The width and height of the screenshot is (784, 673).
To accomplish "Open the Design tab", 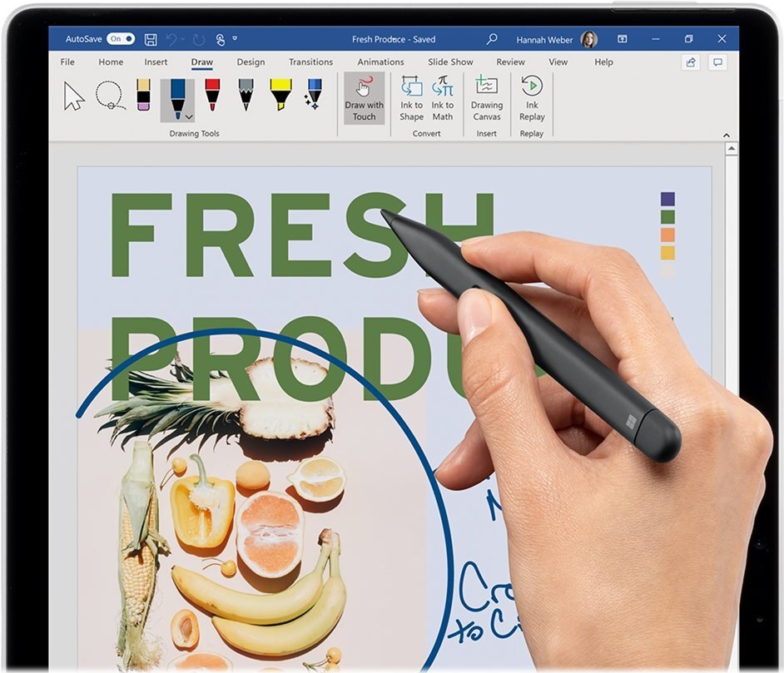I will [251, 62].
